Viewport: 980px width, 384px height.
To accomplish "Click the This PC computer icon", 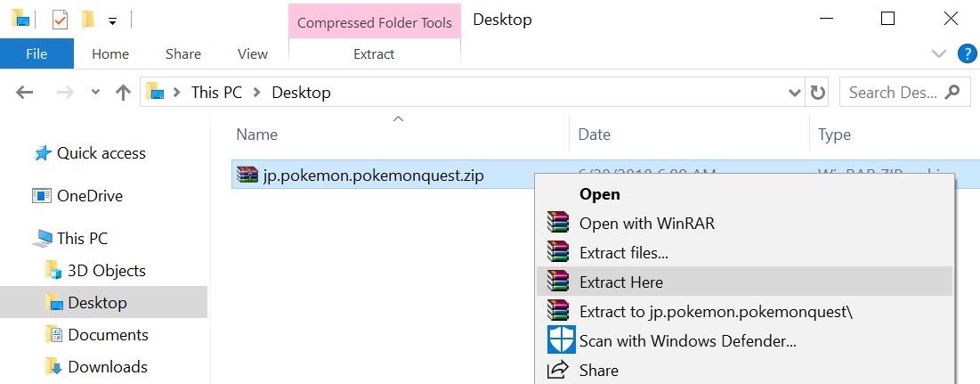I will click(x=43, y=238).
